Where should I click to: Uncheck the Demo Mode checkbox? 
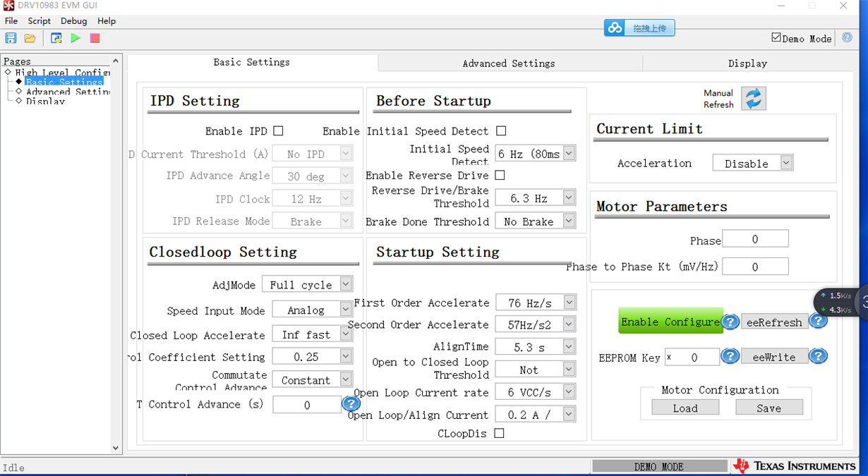[x=776, y=37]
